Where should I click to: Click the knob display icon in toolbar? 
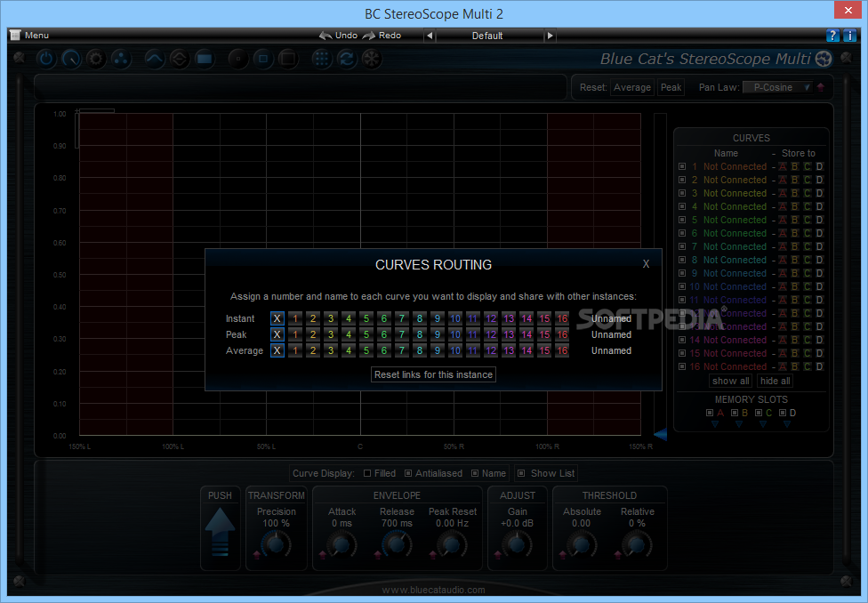coord(71,59)
